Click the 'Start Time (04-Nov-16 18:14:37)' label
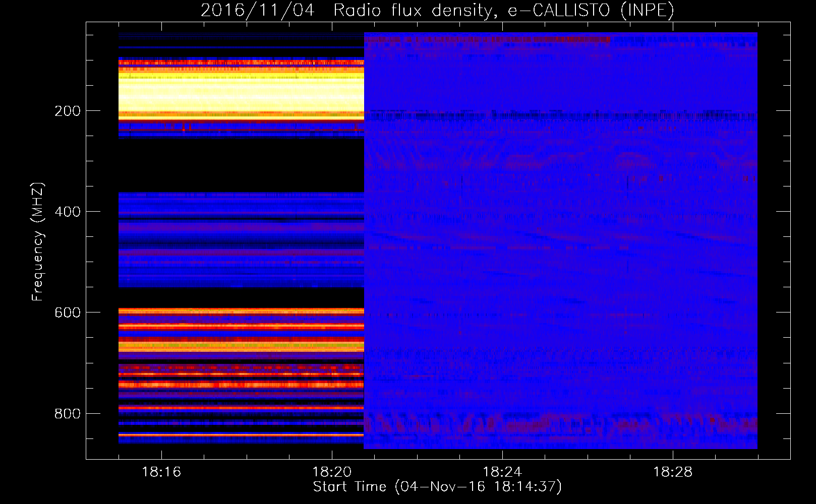 [x=437, y=487]
